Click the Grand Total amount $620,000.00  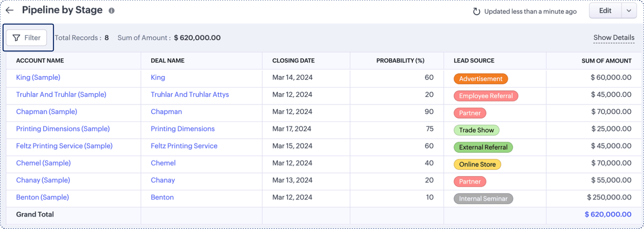608,215
